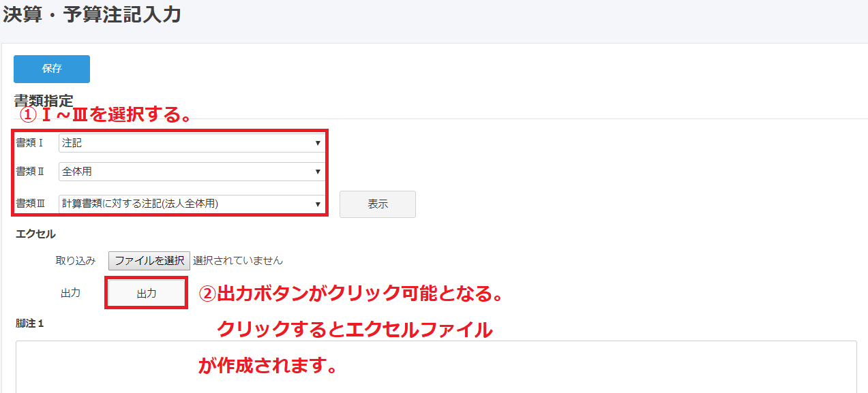Click the 出力 label left of the button

coord(71,293)
